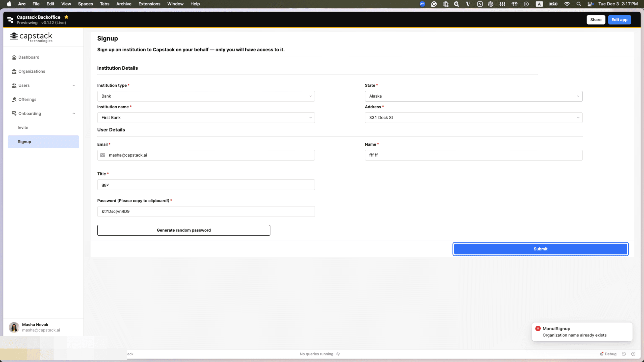644x362 pixels.
Task: Click the Organizations bank icon
Action: click(14, 71)
